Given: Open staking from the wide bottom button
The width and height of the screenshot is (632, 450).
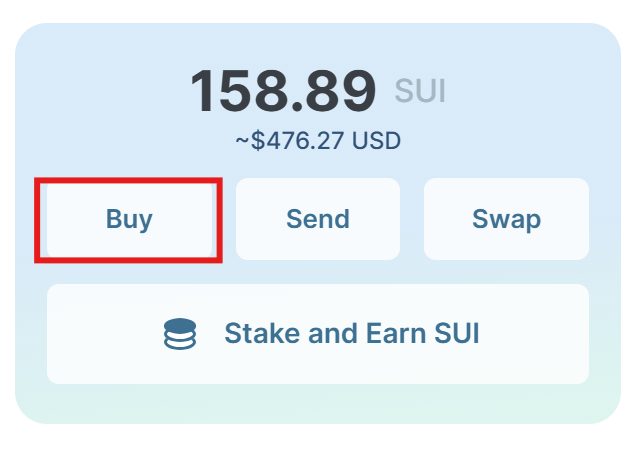Looking at the screenshot, I should point(318,334).
